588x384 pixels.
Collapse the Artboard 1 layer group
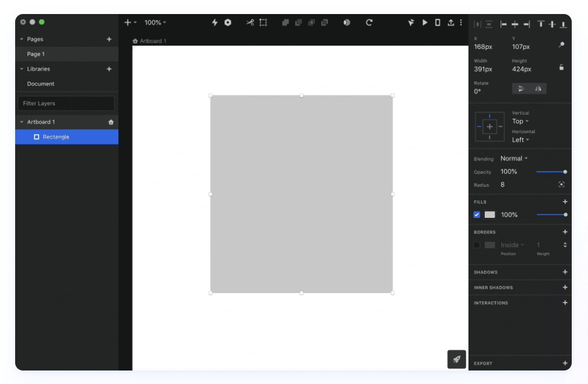pos(22,122)
